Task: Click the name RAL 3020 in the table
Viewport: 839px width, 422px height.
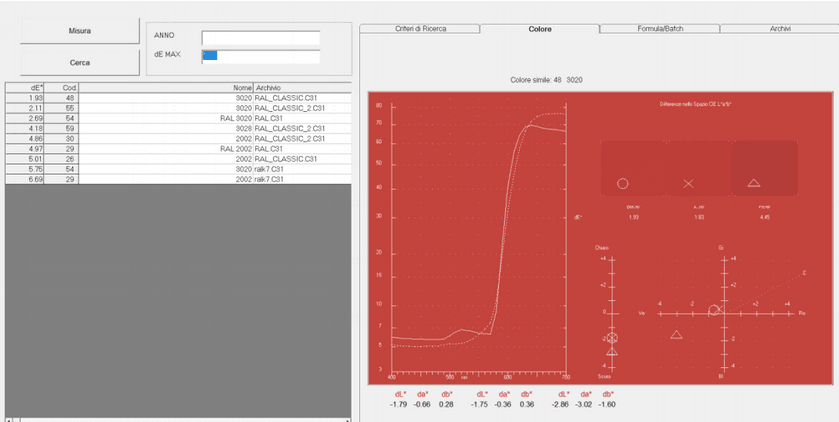Action: point(236,118)
